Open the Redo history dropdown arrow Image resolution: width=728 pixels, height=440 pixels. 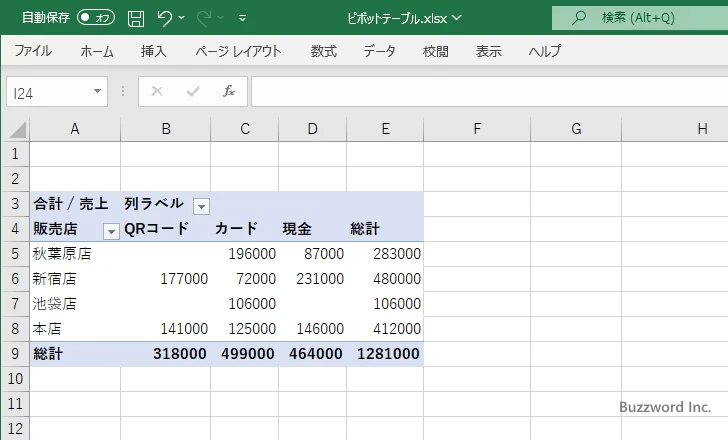tap(221, 18)
